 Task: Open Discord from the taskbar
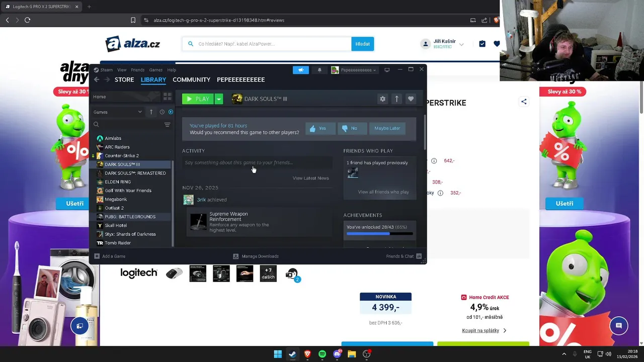pyautogui.click(x=337, y=354)
